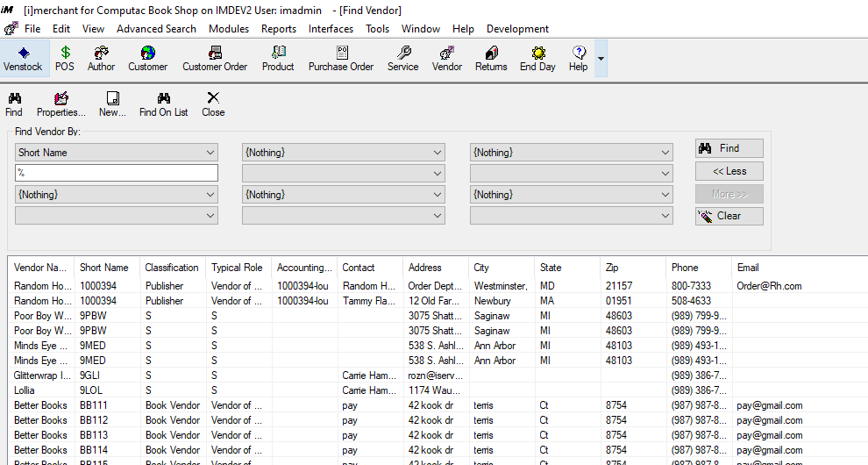
Task: Expand the top right {Nothing} dropdown
Action: point(665,153)
